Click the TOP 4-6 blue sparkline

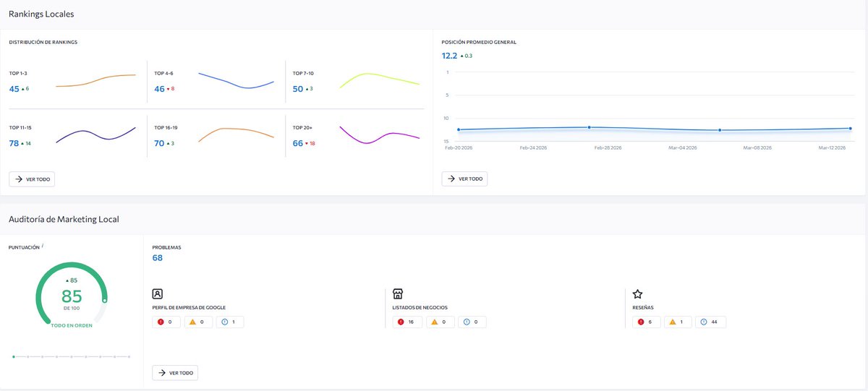click(x=236, y=80)
